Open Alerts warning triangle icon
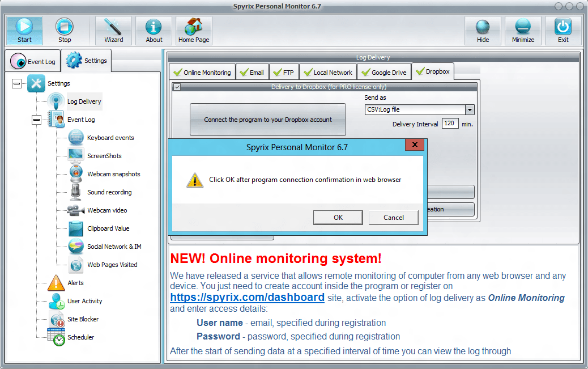Image resolution: width=588 pixels, height=369 pixels. (56, 283)
